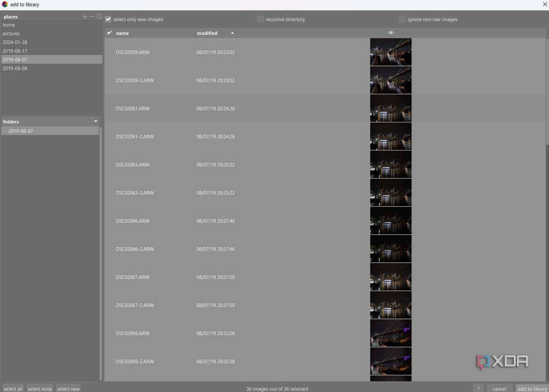
Task: Open help with the question mark icon
Action: pos(478,388)
